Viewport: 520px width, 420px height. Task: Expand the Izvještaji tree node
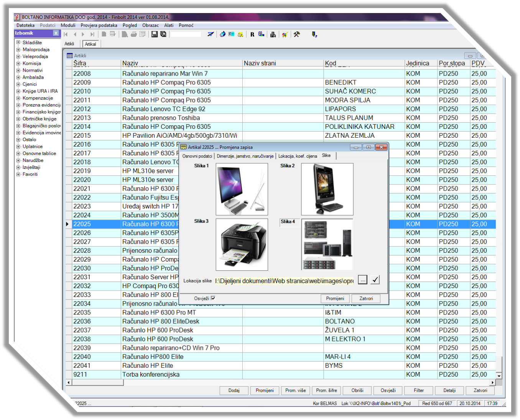18,167
